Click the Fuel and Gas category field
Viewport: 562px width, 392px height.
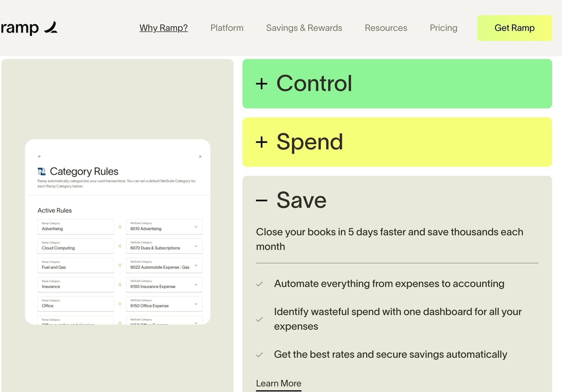[x=76, y=265]
